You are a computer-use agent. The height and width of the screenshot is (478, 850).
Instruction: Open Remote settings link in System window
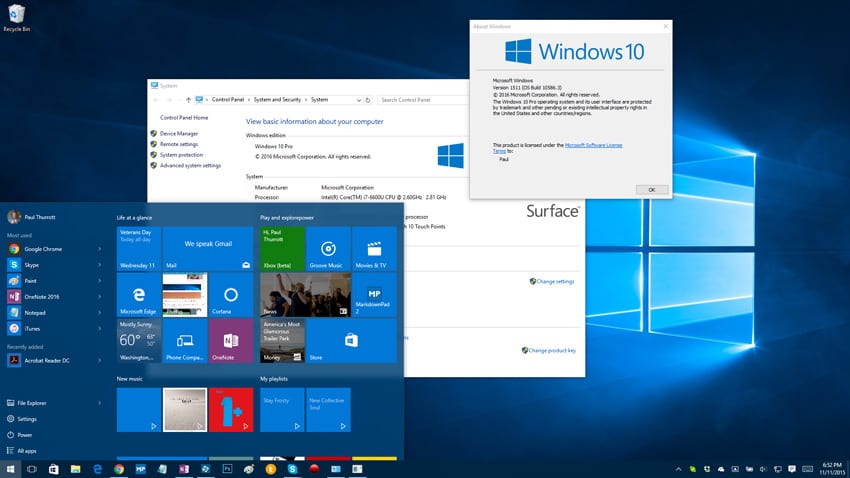click(x=179, y=144)
